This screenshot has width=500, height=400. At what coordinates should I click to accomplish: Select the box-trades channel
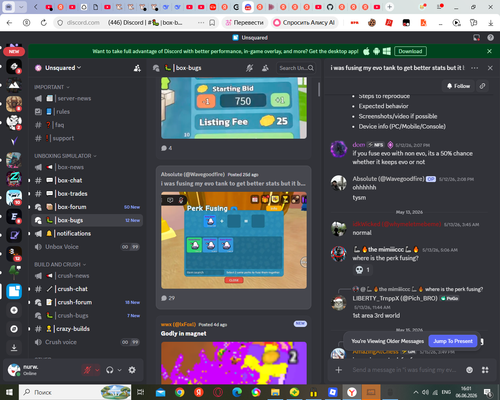87,194
